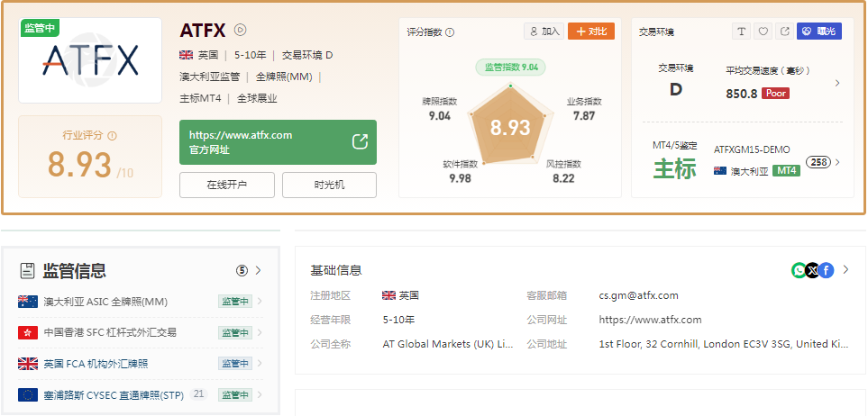Expand the 塞浦路斯 CYSEC row chevron

(260, 394)
